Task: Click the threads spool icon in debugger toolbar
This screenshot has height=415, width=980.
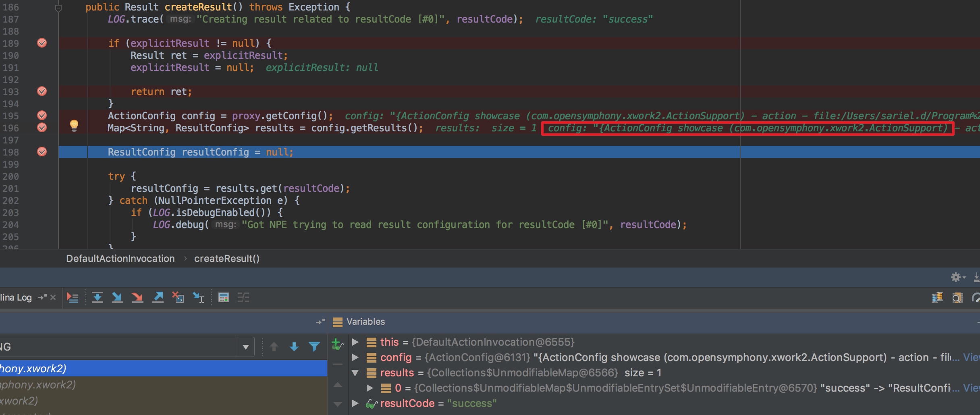Action: click(937, 298)
